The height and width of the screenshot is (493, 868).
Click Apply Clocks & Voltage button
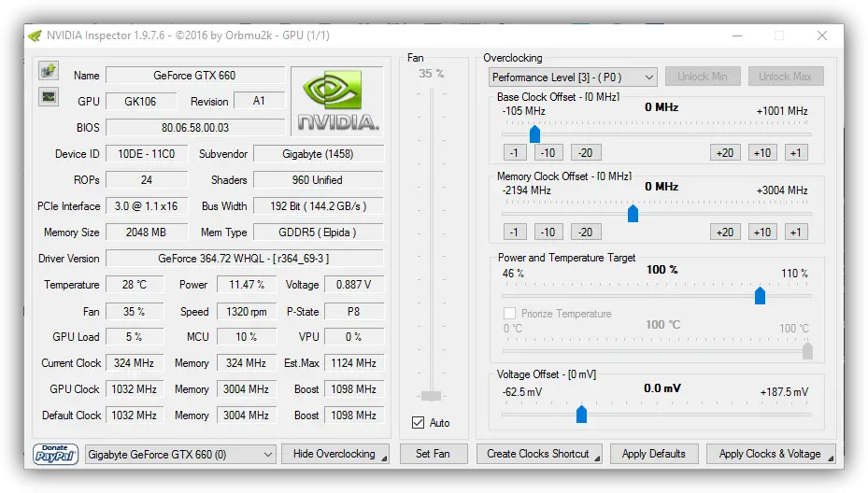(771, 454)
